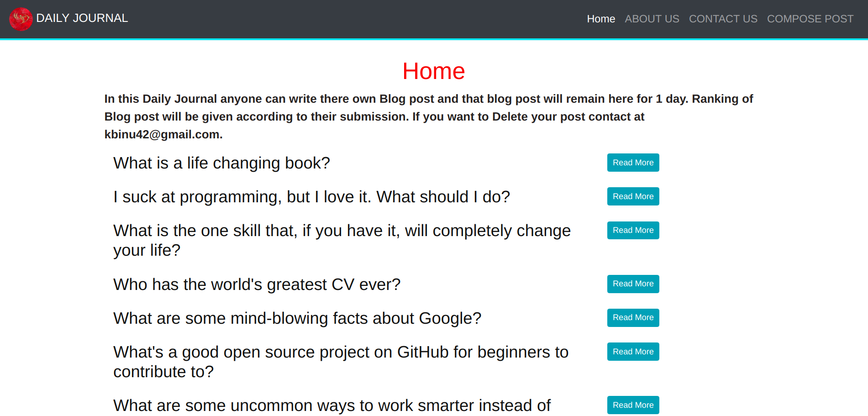Screen dimensions: 868x416
Task: Read more on the greatest CV post
Action: 633,284
